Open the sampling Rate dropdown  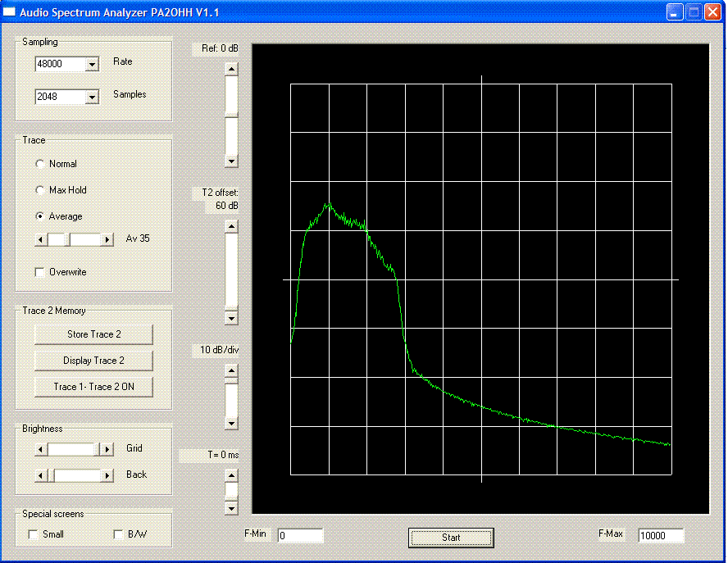92,65
